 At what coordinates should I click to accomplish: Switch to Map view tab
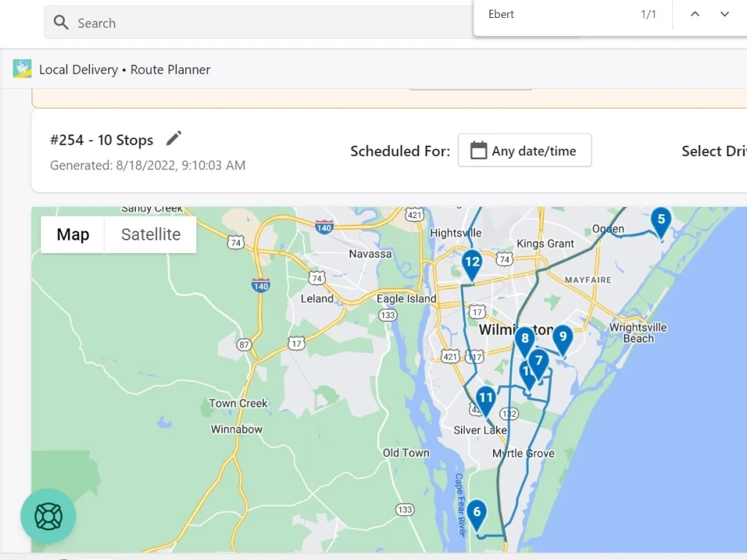[73, 234]
